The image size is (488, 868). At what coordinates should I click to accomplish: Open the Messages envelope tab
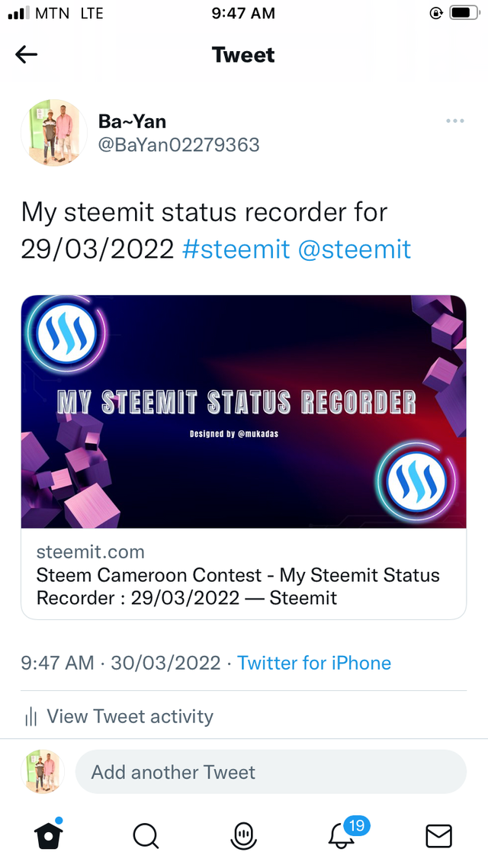(x=438, y=836)
